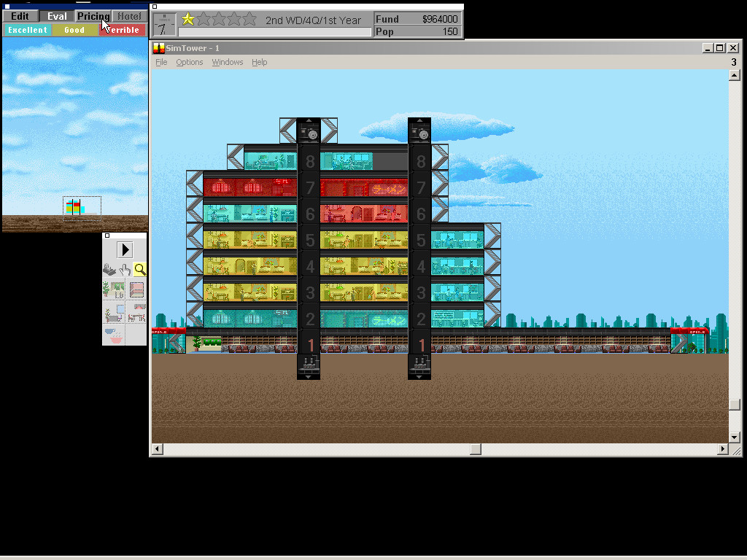Switch to the Eval map view
This screenshot has height=560, width=747.
pyautogui.click(x=57, y=16)
